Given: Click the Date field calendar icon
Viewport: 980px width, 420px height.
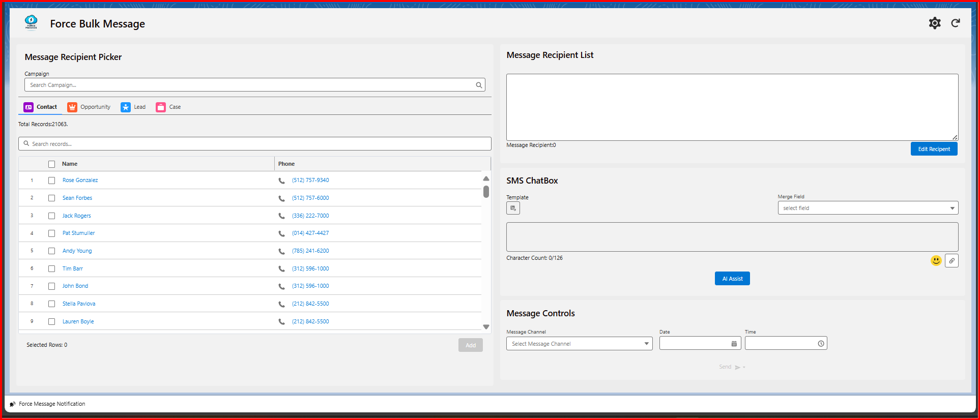Looking at the screenshot, I should pyautogui.click(x=734, y=344).
